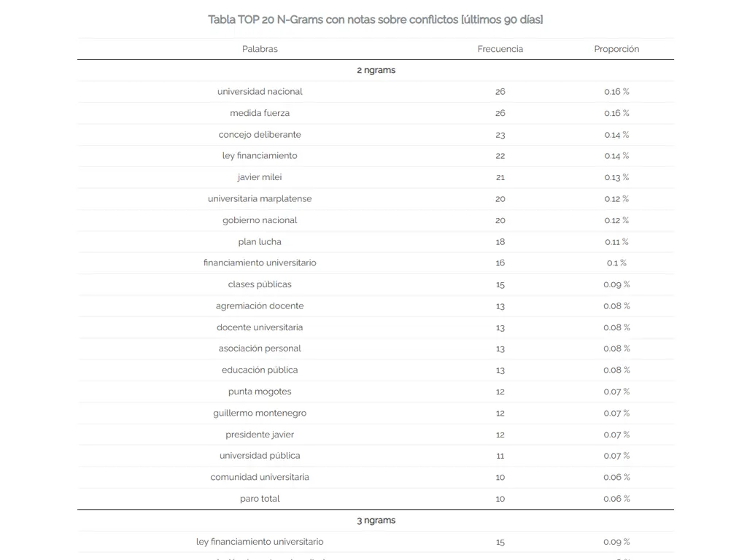Screen dimensions: 747x560
Task: Select the 'punta mogotes' entry
Action: pyautogui.click(x=260, y=392)
